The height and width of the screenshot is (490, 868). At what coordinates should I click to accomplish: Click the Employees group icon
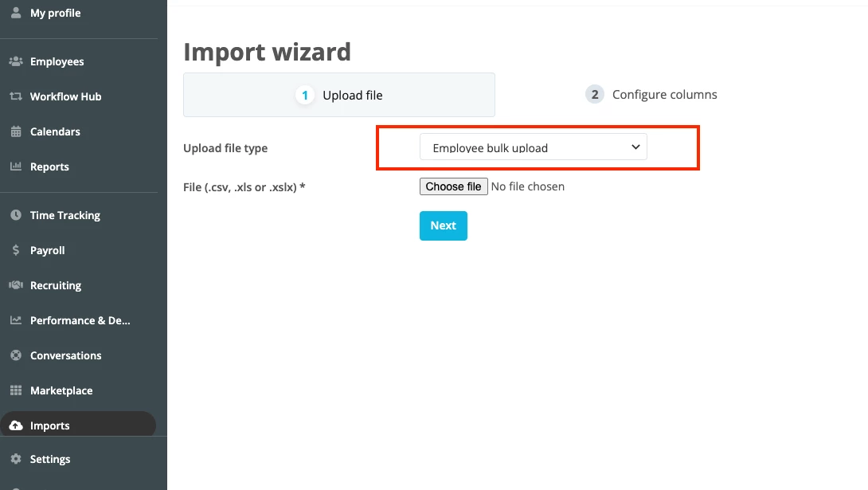click(16, 61)
